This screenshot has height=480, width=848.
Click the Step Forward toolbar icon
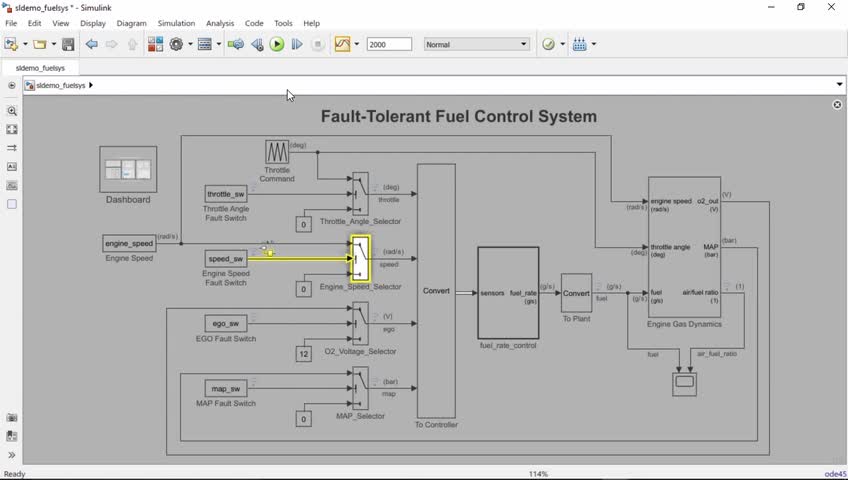tap(297, 44)
